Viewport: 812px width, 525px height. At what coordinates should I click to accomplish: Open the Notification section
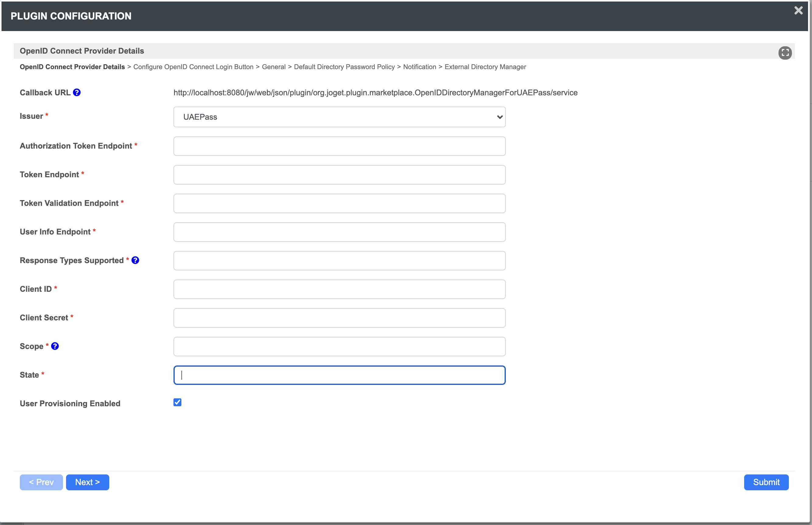(x=419, y=67)
